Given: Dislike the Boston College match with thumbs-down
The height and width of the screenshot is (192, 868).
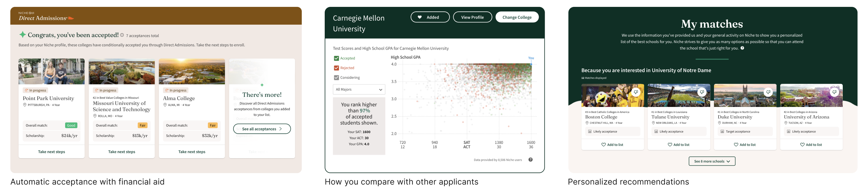Looking at the screenshot, I should 636,92.
